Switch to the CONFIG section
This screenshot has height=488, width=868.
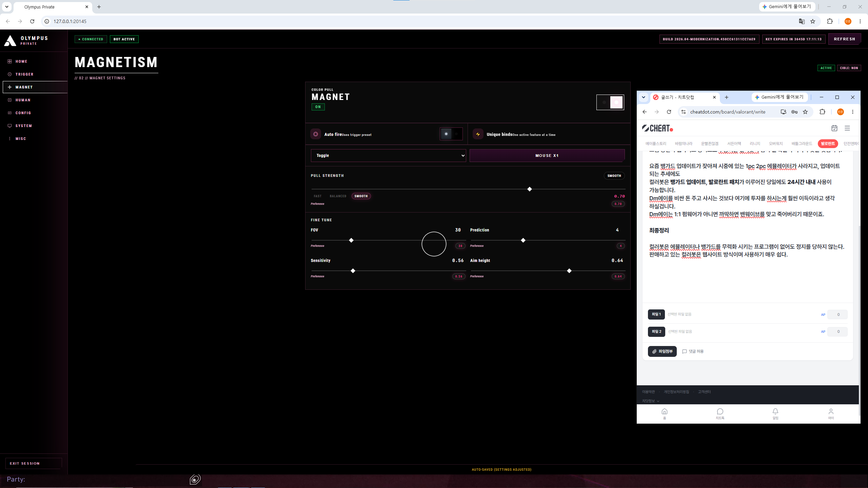click(23, 113)
